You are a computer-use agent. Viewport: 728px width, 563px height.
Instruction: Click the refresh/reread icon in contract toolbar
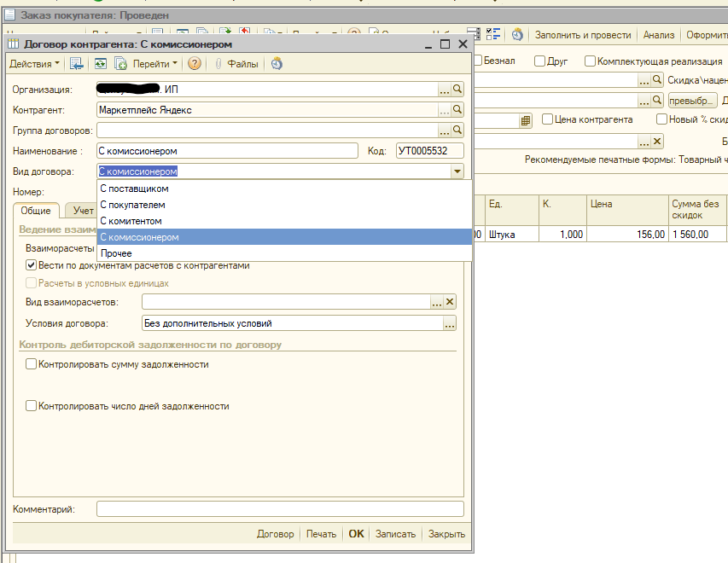101,64
